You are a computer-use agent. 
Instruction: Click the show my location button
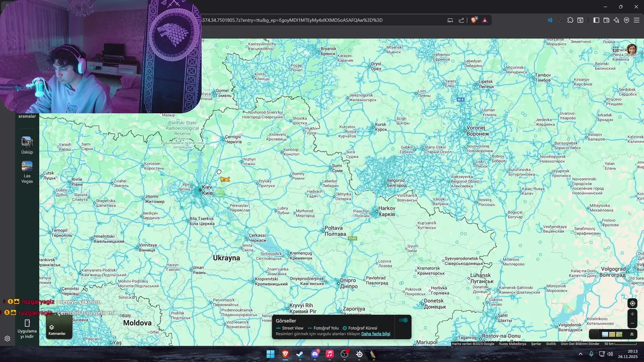632,303
